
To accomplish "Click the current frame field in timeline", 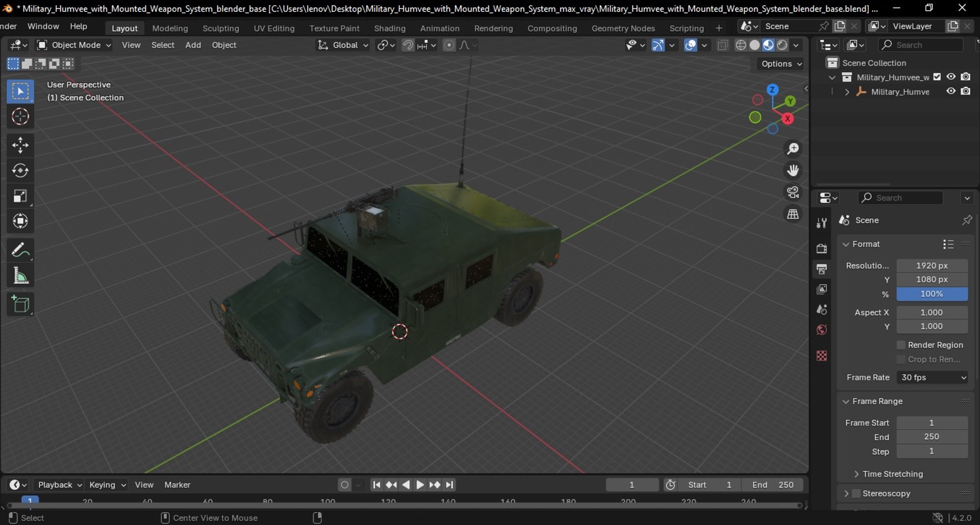I will pyautogui.click(x=632, y=485).
